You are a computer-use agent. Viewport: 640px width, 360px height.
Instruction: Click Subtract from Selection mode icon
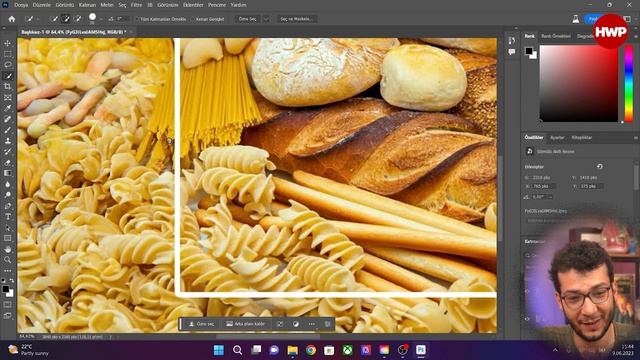click(78, 19)
